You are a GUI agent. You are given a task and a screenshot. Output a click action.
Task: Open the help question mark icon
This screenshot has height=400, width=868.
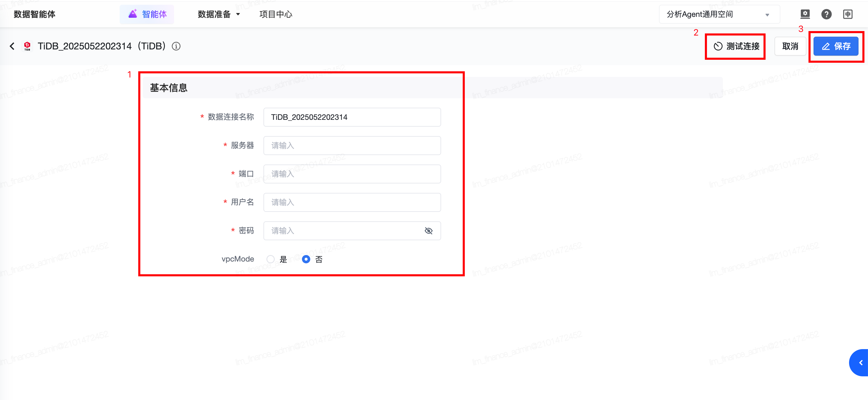(x=826, y=14)
